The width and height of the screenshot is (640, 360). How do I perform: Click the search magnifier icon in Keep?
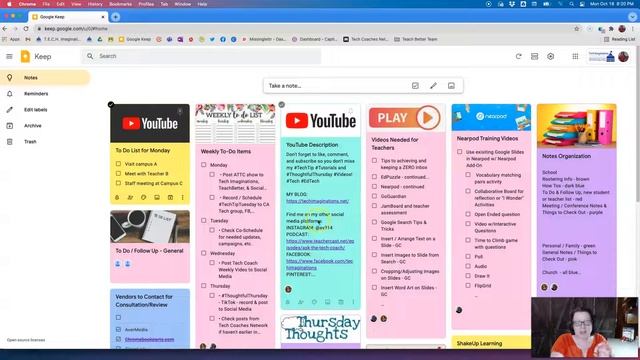[x=90, y=56]
